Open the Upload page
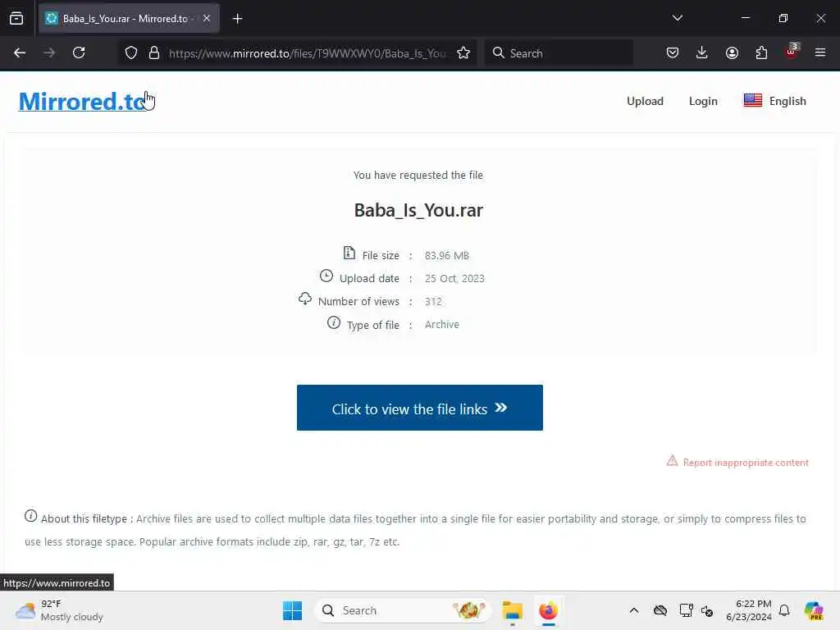 pyautogui.click(x=645, y=101)
